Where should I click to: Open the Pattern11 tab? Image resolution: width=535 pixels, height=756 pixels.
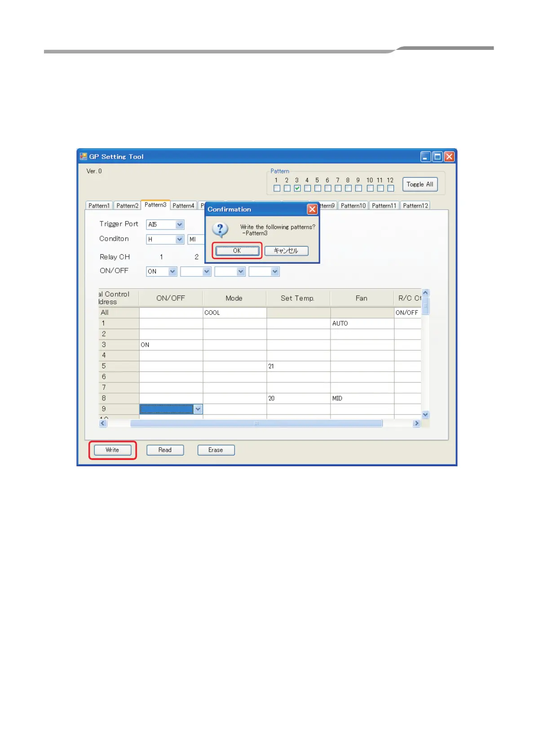pos(384,206)
